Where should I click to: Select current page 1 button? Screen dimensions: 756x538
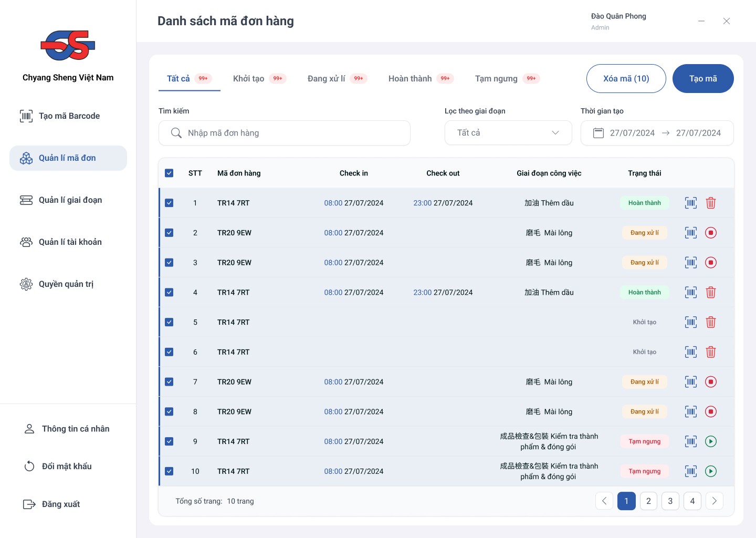[626, 501]
